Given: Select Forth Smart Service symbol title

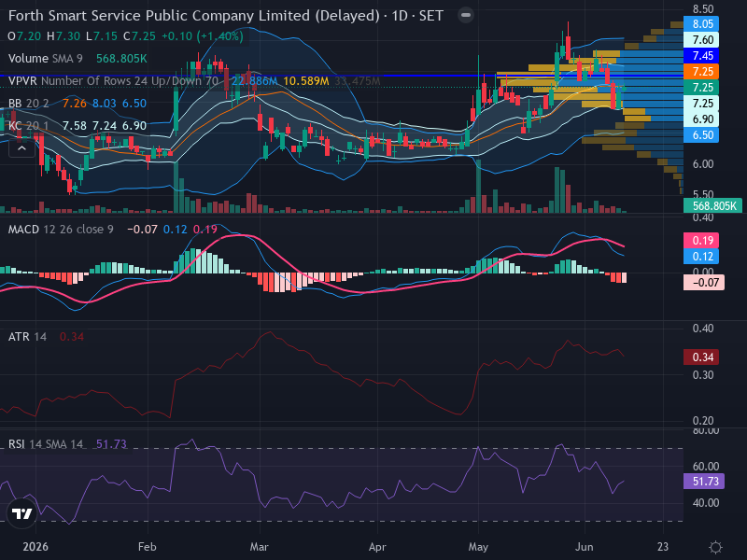Looking at the screenshot, I should tap(194, 16).
